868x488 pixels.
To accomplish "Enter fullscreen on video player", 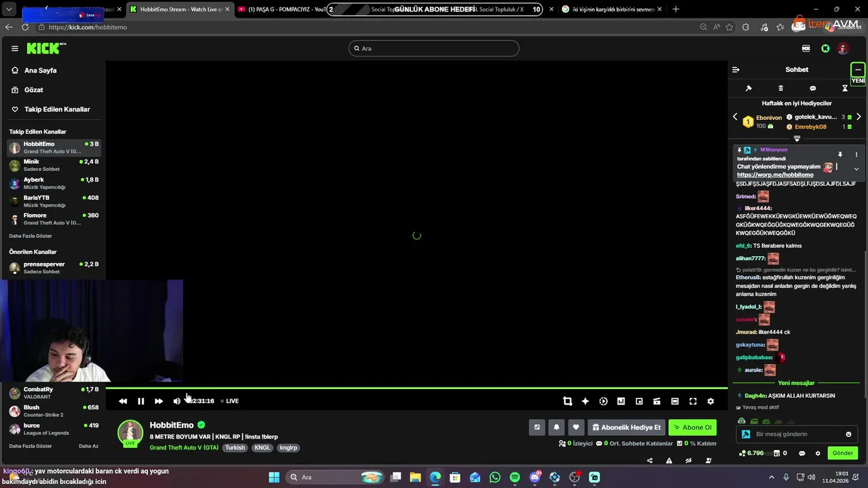I will [693, 401].
